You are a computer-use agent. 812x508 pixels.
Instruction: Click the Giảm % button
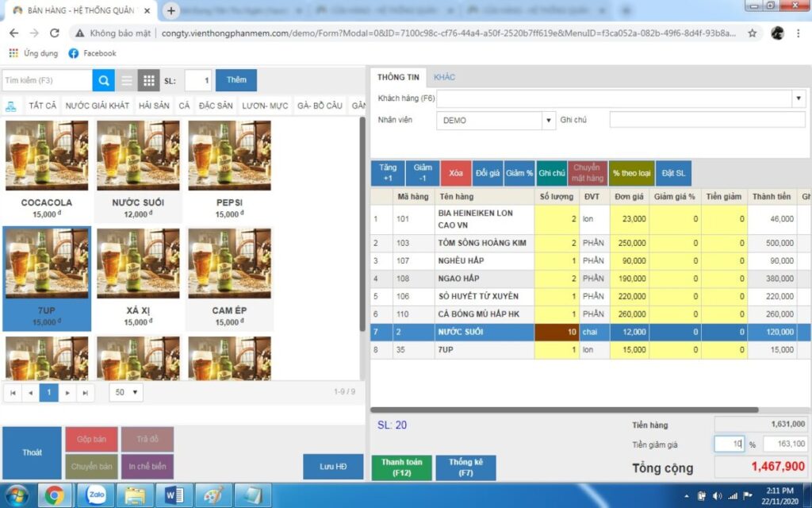[x=519, y=173]
